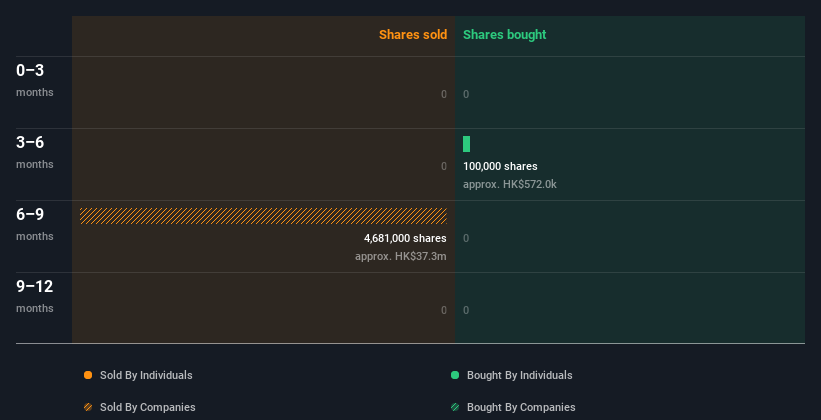Select the 4,681,000 shares value
Screen dimensions: 821x420
pos(405,238)
